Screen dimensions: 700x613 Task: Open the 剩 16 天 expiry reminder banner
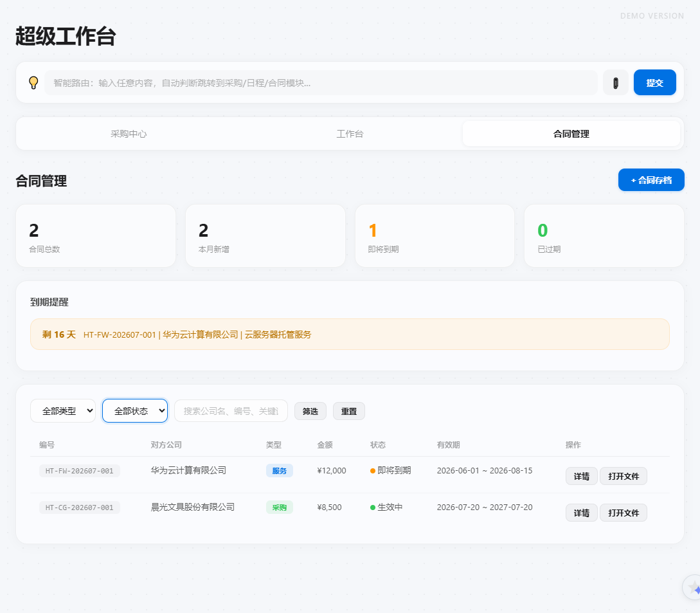coord(350,334)
